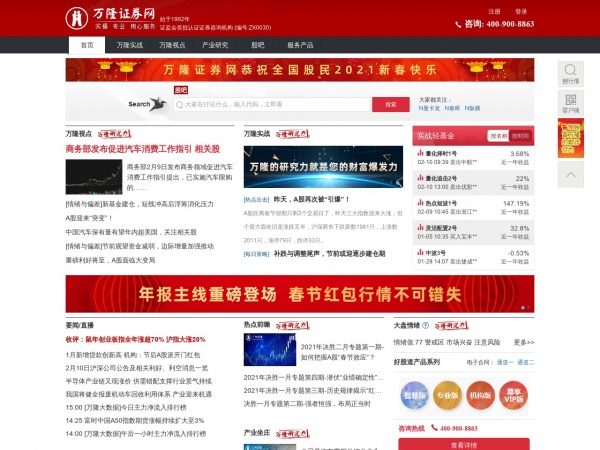600x450 pixels.
Task: Open 2021年决胜二月专题第一期 article
Action: (342, 352)
